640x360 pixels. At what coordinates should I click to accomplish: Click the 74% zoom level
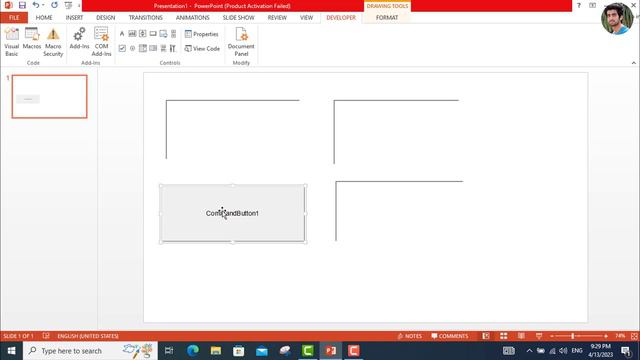pos(620,336)
